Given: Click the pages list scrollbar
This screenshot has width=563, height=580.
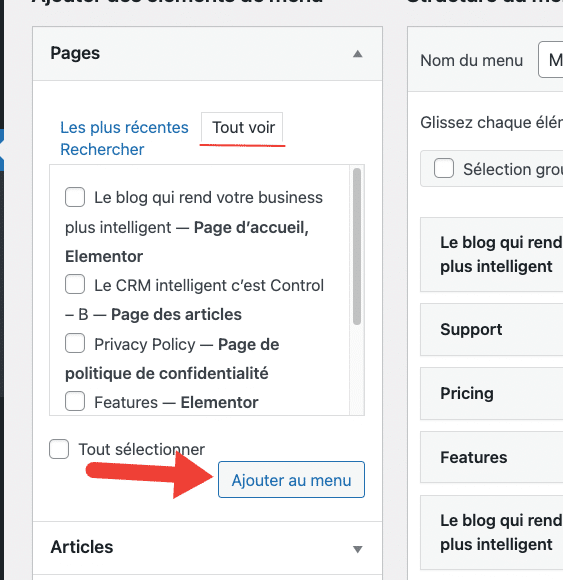Looking at the screenshot, I should tap(357, 247).
